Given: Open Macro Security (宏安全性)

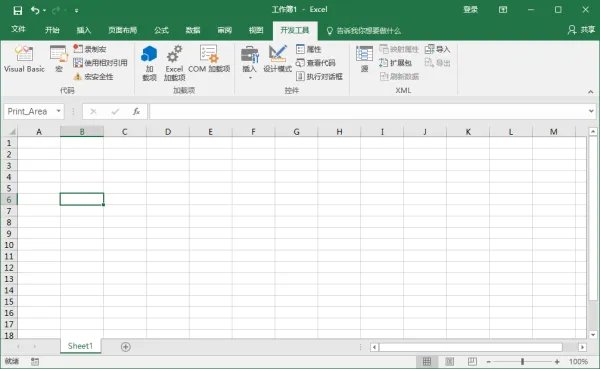Looking at the screenshot, I should click(94, 77).
